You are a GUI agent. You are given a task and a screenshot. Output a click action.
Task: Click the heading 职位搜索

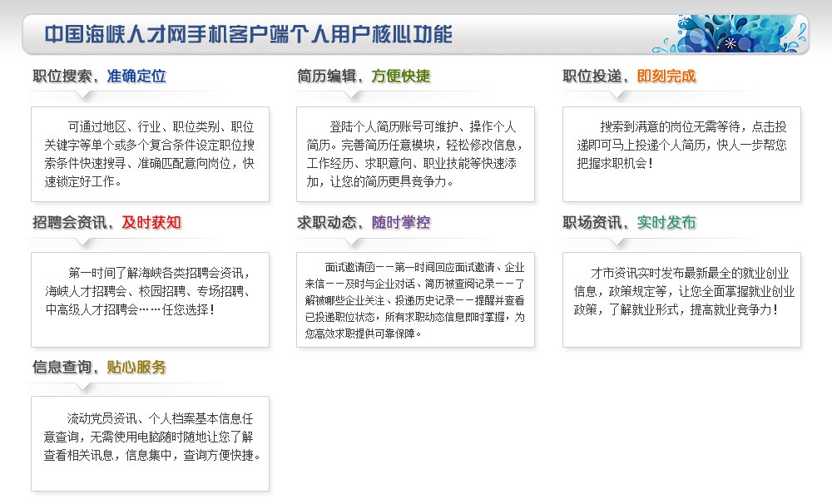[62, 77]
